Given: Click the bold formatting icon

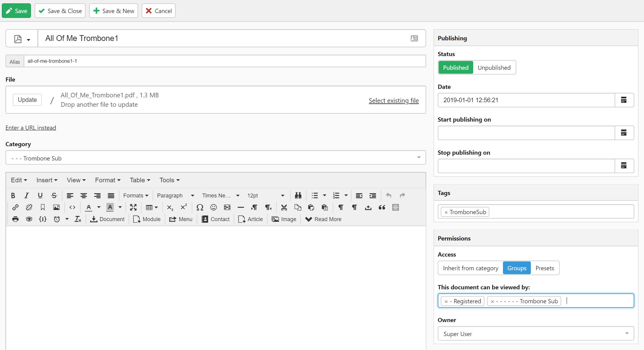Looking at the screenshot, I should click(13, 195).
